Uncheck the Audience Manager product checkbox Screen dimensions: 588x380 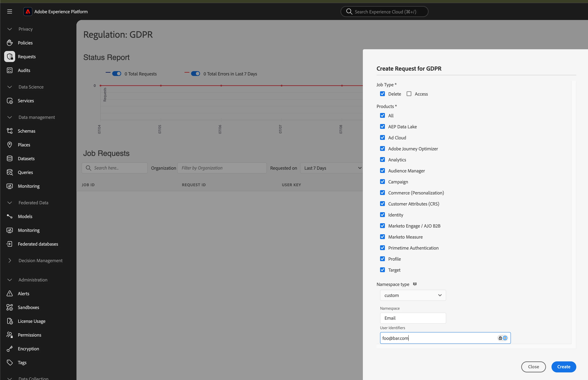(382, 171)
